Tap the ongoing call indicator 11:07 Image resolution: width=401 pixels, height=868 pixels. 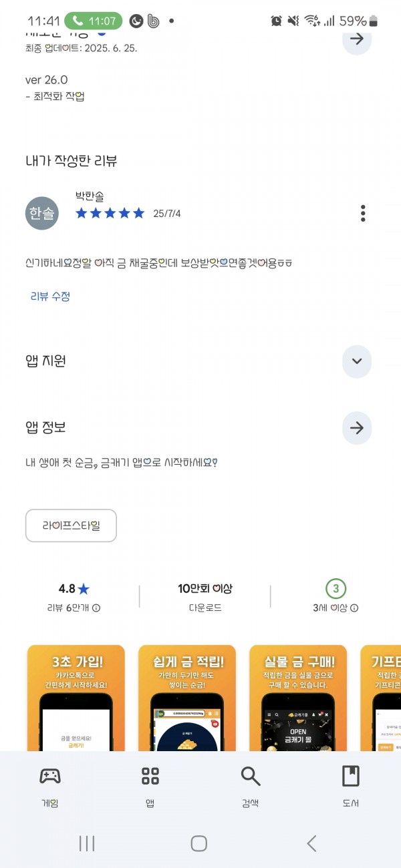coord(94,21)
